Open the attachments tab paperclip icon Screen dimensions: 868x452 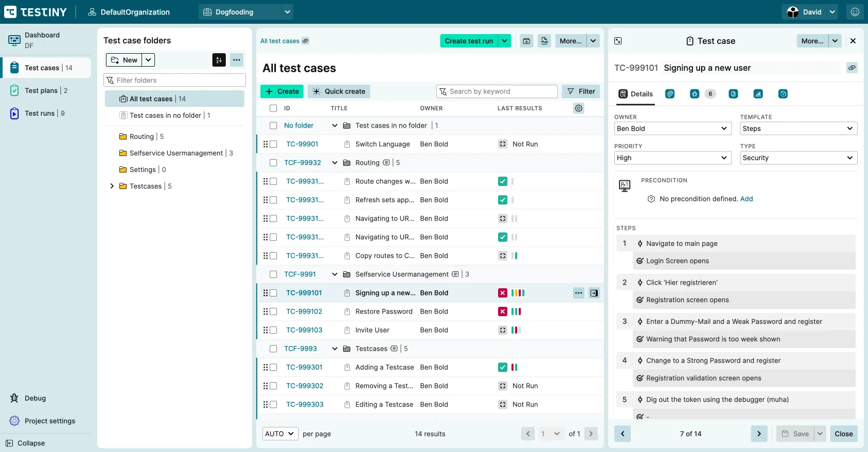(x=670, y=94)
